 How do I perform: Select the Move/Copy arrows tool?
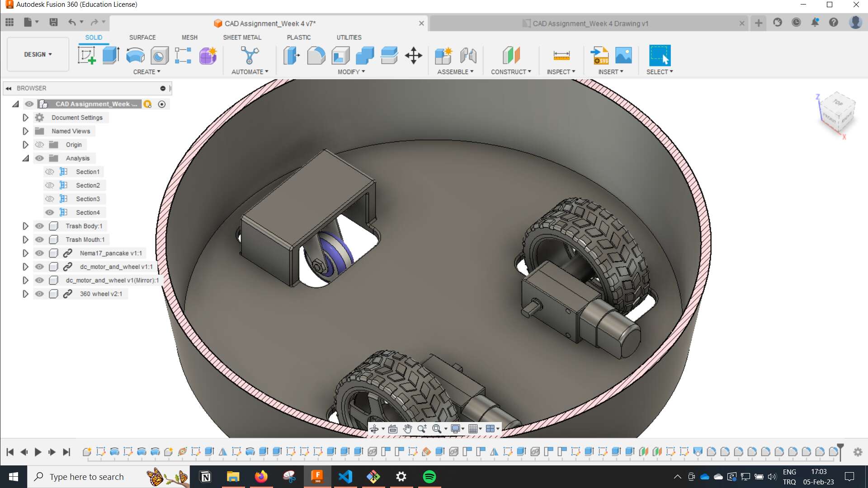[414, 56]
